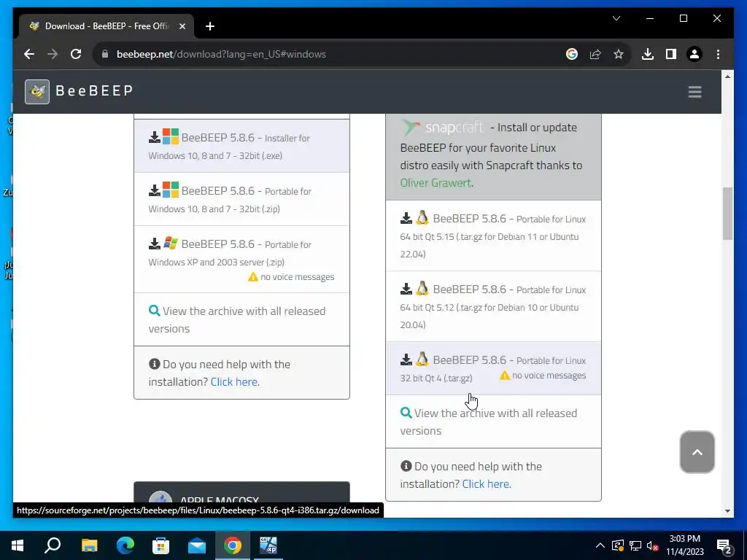747x560 pixels.
Task: Open notification center icon
Action: click(724, 545)
